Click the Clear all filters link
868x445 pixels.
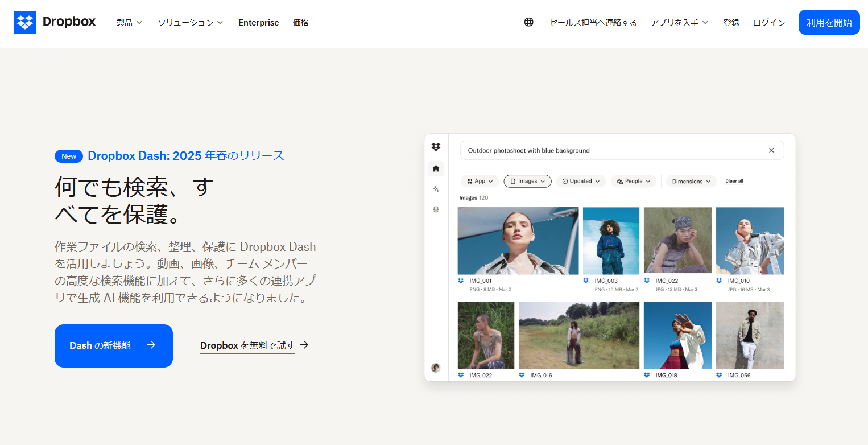734,181
